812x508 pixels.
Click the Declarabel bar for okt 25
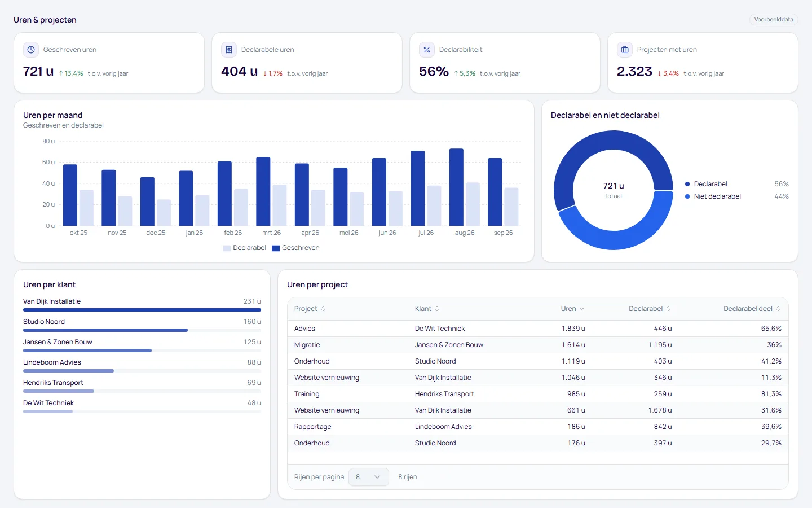tap(86, 208)
